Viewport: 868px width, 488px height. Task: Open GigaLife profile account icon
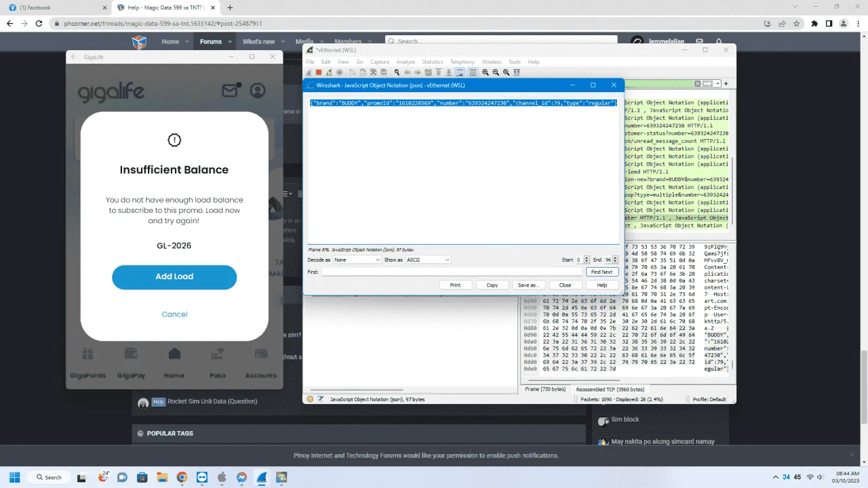(x=258, y=90)
